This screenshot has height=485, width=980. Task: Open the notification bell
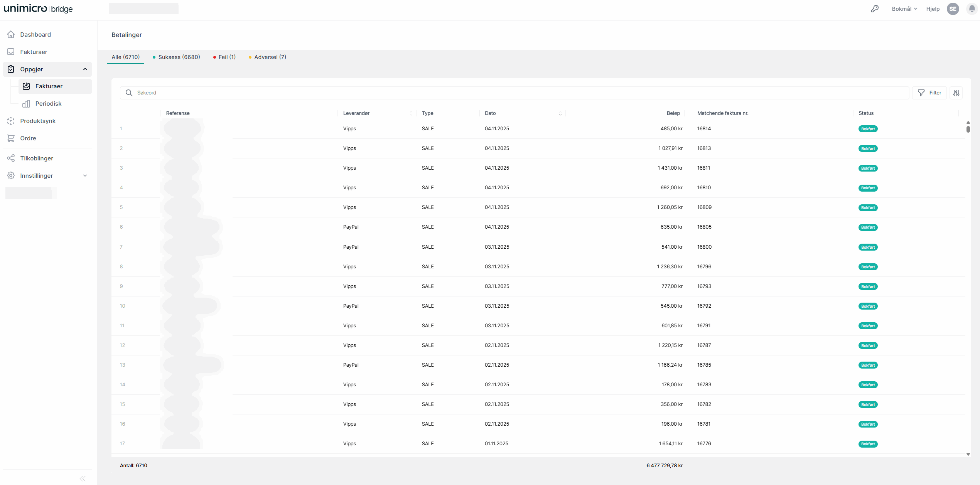tap(972, 8)
